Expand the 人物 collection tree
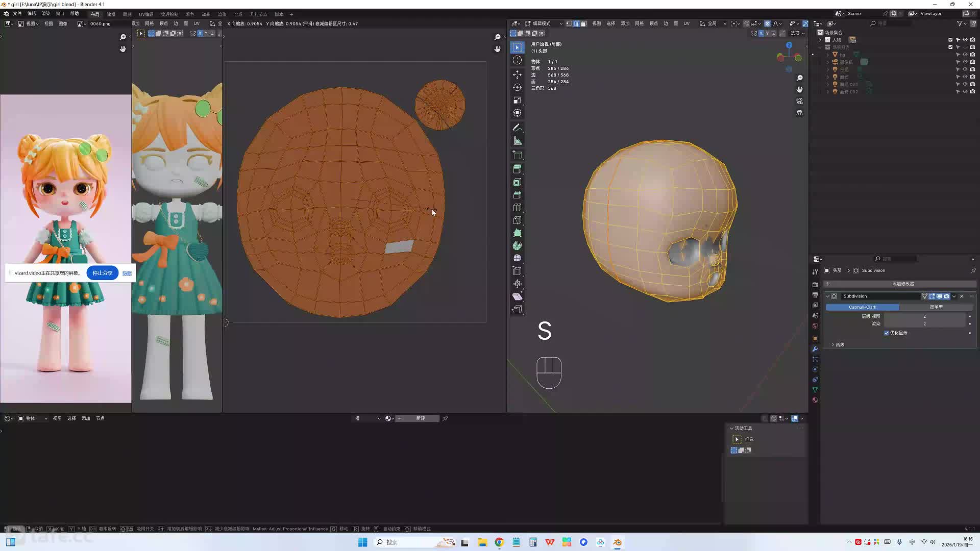Screen dimensions: 980x551 (821, 40)
